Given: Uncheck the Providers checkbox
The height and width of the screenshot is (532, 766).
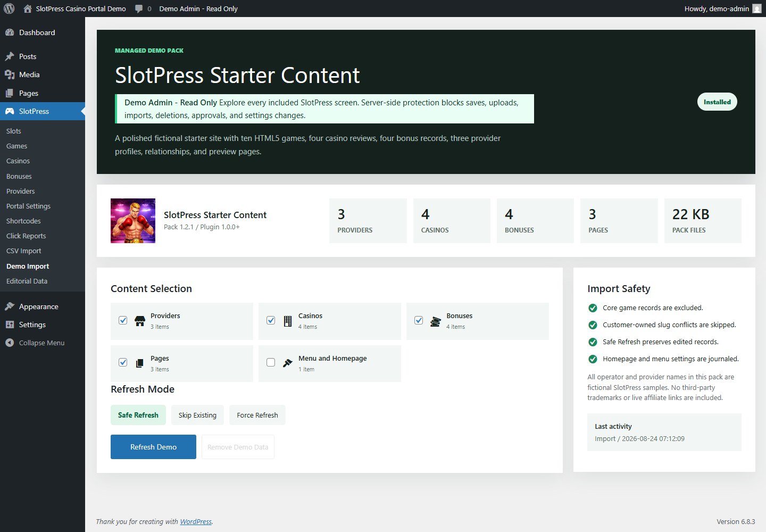Looking at the screenshot, I should pyautogui.click(x=123, y=320).
